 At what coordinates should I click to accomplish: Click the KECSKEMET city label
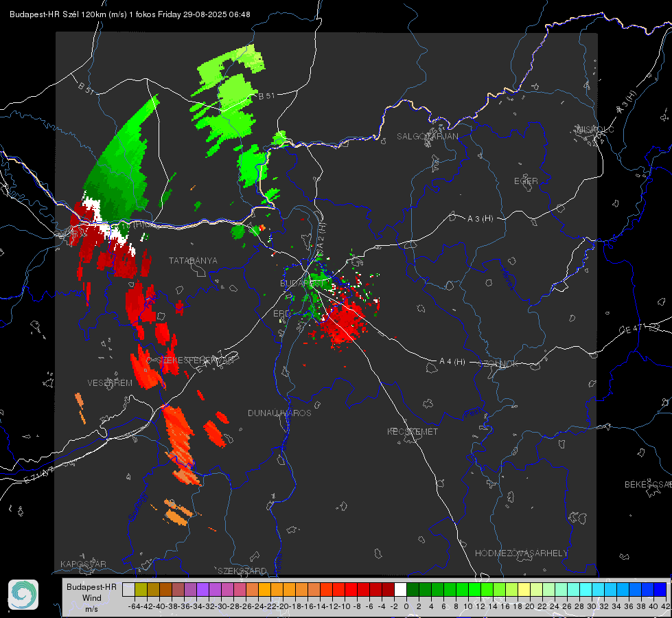point(413,431)
